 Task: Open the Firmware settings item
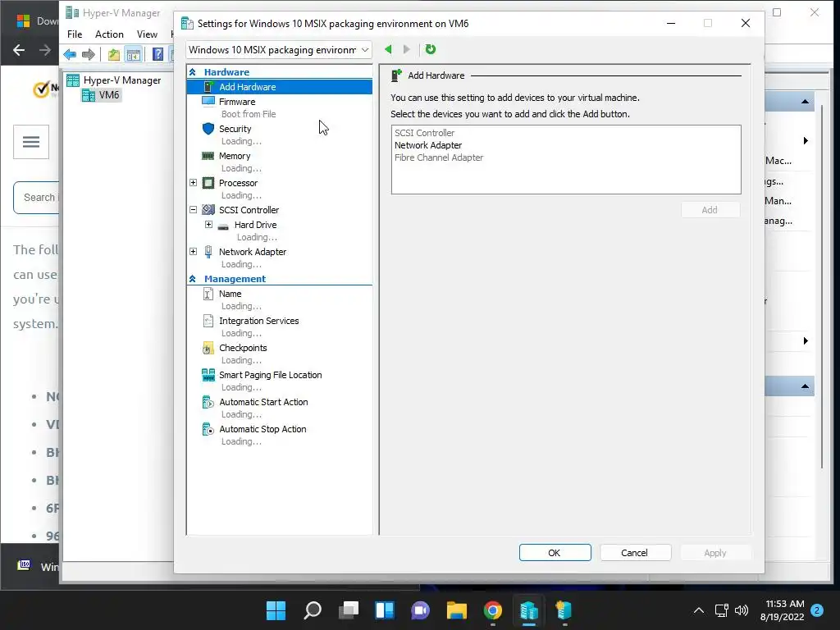coord(237,102)
